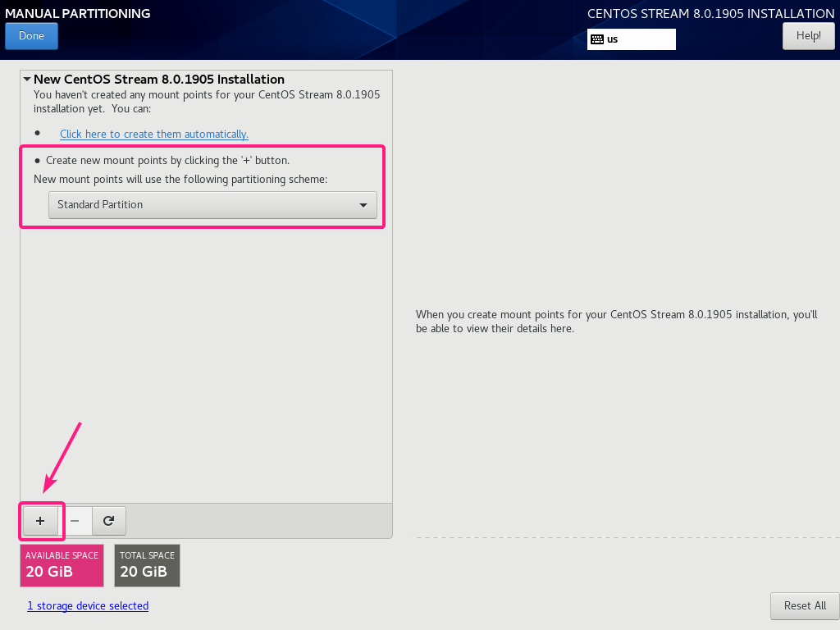840x630 pixels.
Task: Click the 'When you create mount points' message
Action: 617,322
